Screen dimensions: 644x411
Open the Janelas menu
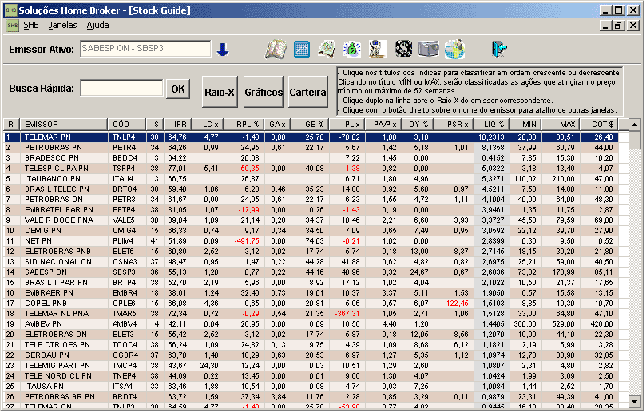pos(63,25)
